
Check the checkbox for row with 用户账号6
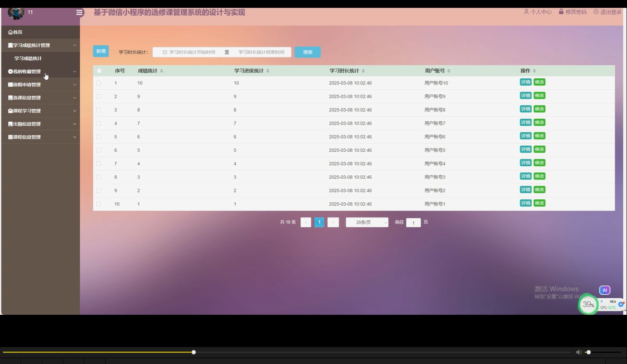pos(99,136)
